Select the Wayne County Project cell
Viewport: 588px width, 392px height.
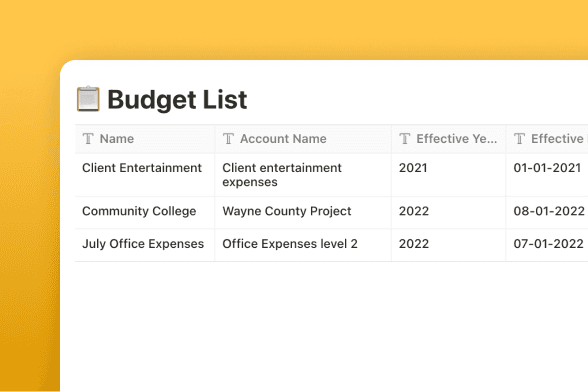tap(303, 213)
